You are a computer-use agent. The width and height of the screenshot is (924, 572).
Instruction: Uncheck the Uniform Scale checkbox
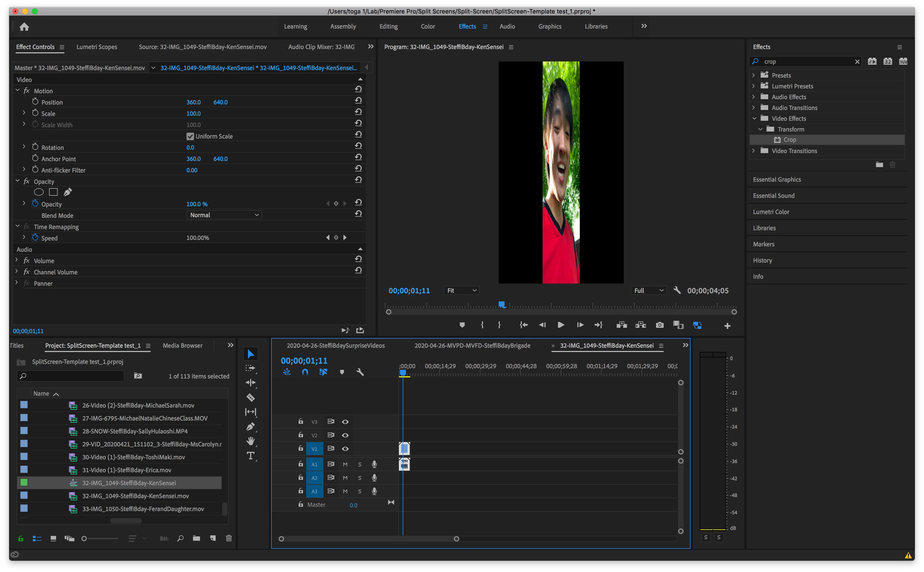[190, 136]
